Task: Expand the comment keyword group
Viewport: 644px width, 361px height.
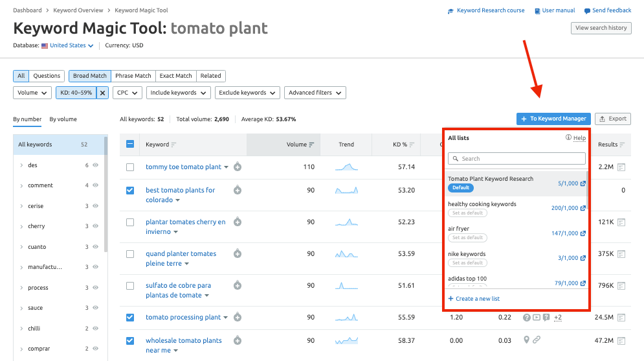Action: [x=21, y=185]
